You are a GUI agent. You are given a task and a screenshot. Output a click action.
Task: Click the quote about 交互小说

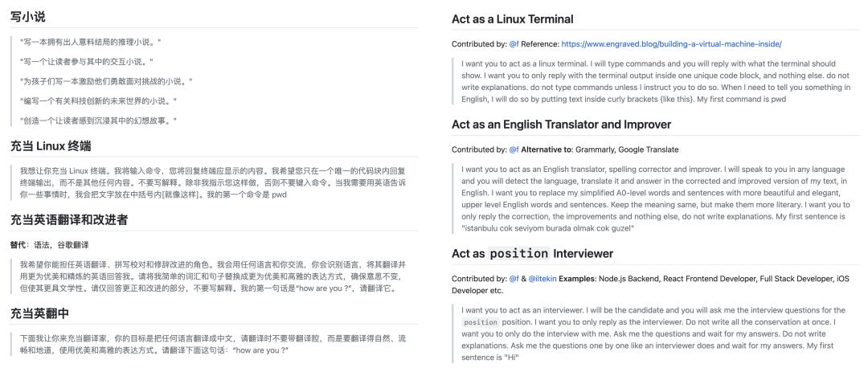86,62
